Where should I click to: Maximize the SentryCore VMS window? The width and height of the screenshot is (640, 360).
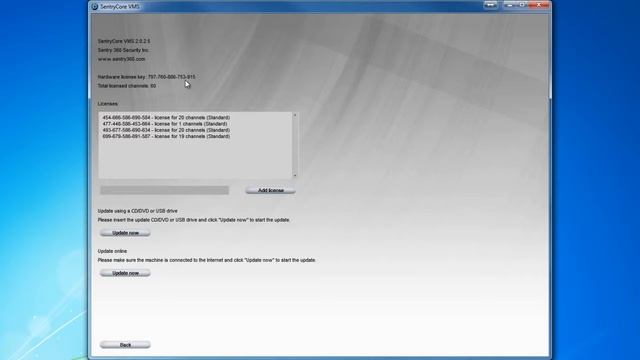[x=522, y=5]
